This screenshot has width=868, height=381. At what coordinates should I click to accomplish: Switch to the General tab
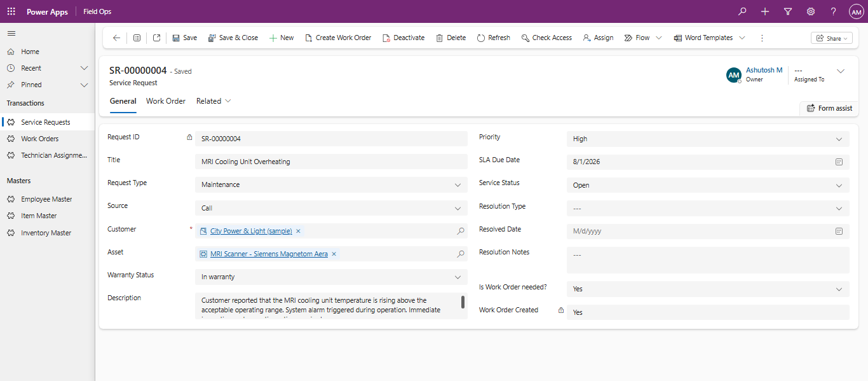pyautogui.click(x=123, y=101)
